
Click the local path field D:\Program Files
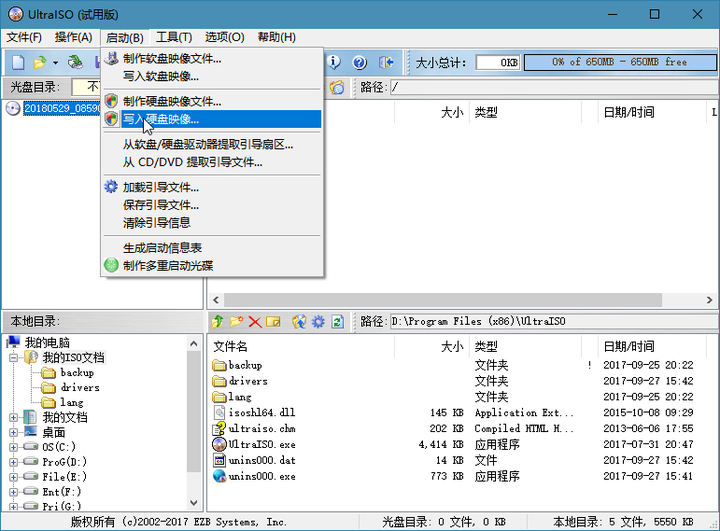point(554,322)
